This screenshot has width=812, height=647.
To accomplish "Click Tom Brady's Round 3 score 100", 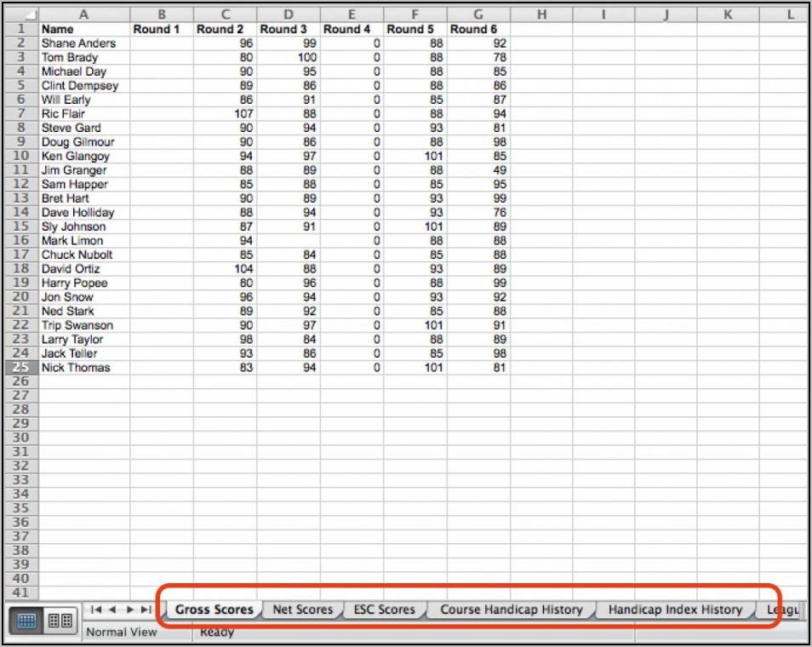I will pyautogui.click(x=289, y=57).
